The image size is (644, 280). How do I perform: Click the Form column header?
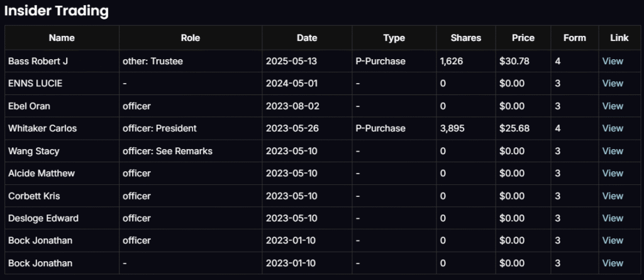[575, 38]
